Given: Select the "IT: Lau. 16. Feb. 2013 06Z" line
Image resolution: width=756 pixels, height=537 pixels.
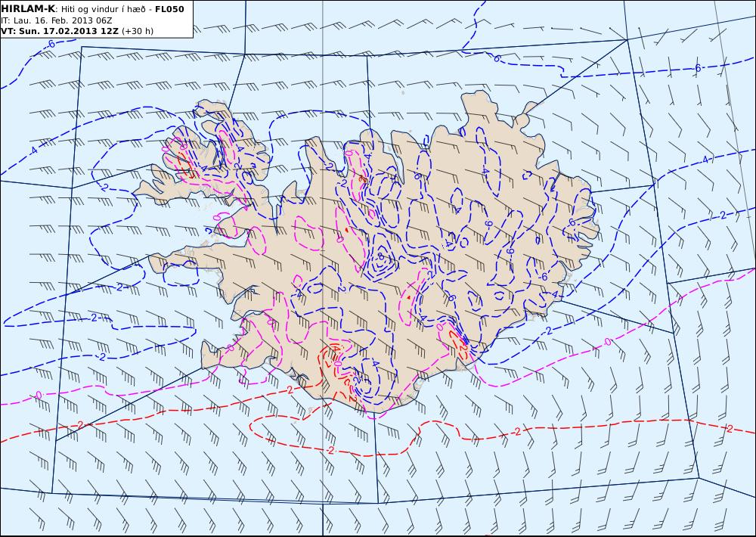Looking at the screenshot, I should [57, 20].
